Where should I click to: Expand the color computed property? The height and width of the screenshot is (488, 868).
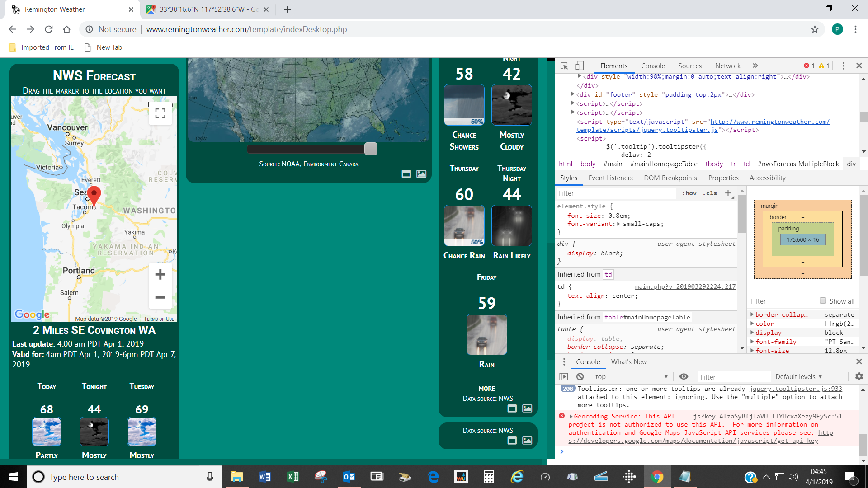point(752,324)
